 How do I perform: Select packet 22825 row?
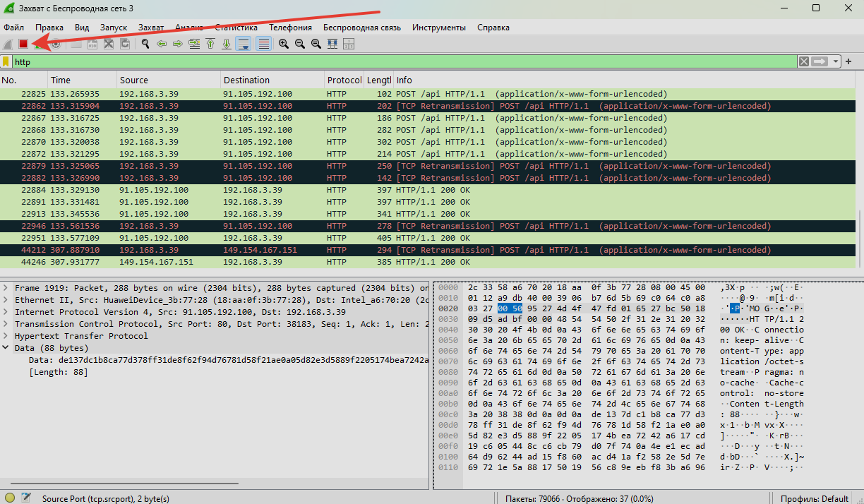[x=428, y=94]
